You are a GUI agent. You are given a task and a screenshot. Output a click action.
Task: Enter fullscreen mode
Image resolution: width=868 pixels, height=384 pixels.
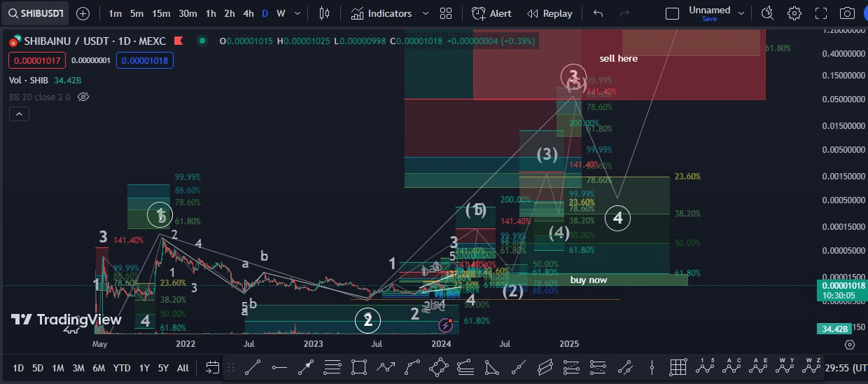(x=821, y=13)
